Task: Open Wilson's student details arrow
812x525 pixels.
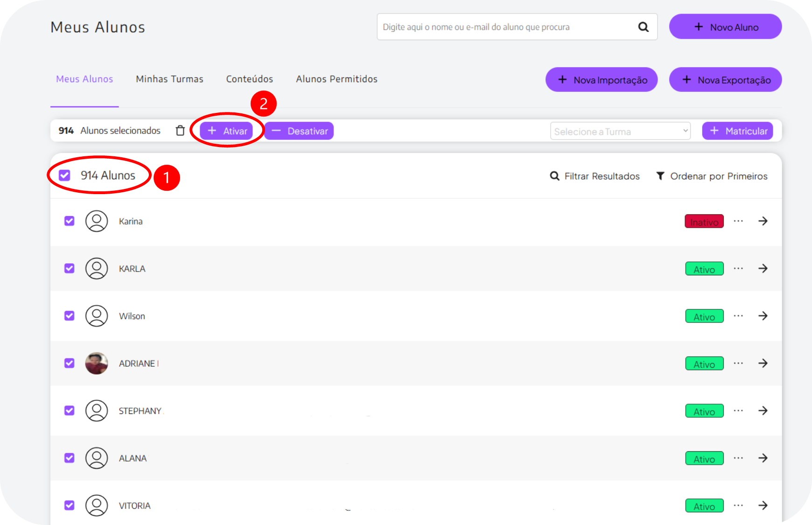Action: click(x=763, y=316)
